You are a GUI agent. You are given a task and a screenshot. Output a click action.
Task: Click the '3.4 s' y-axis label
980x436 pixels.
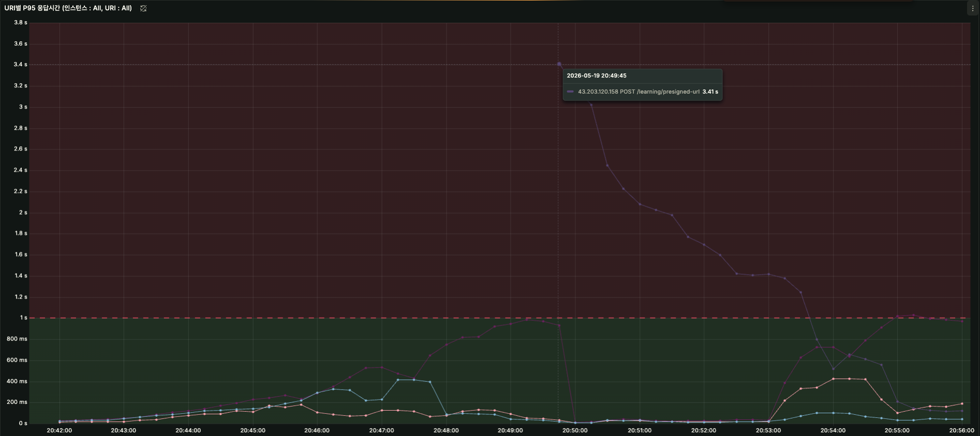tap(21, 65)
